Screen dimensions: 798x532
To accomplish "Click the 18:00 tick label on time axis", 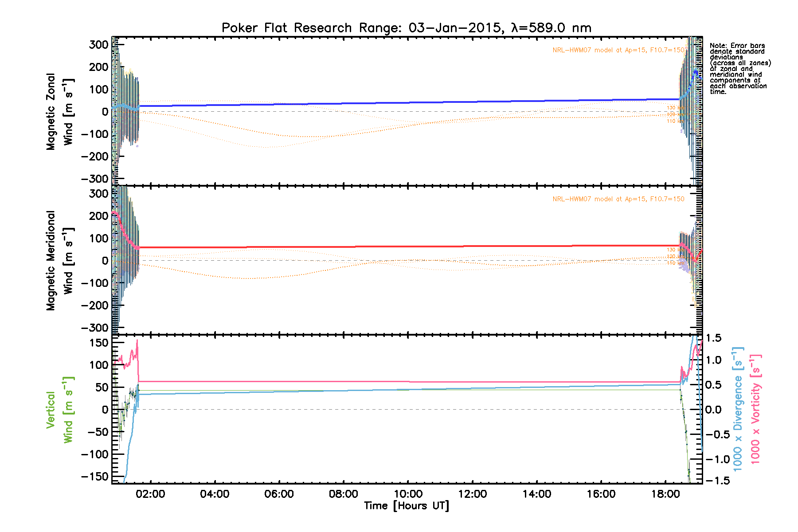I will pyautogui.click(x=665, y=494).
